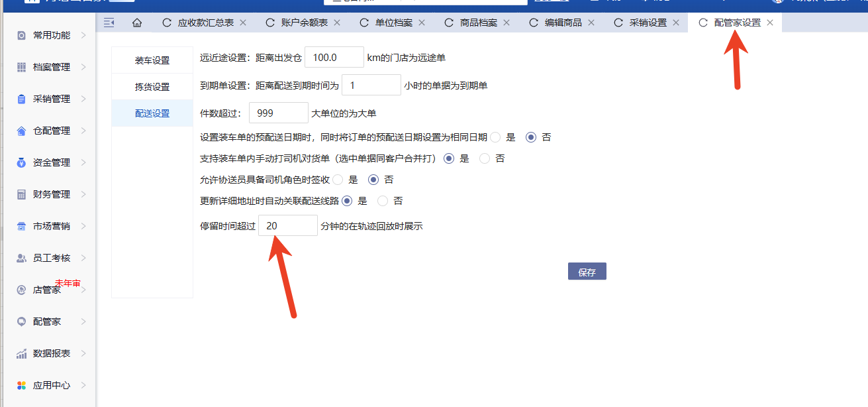Close the 商品档案 tab
This screenshot has width=868, height=407.
click(x=506, y=23)
